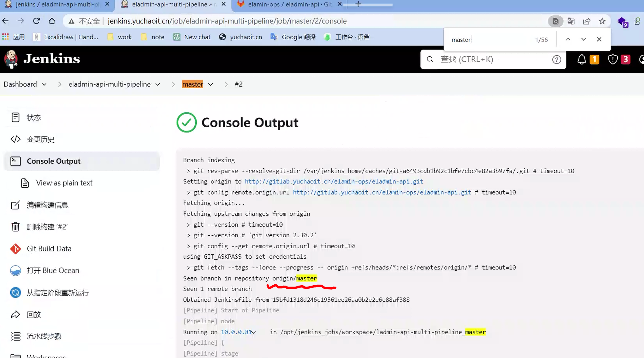The image size is (644, 358).
Task: Expand the 10.0.0.81 node dropdown arrow
Action: pyautogui.click(x=254, y=332)
